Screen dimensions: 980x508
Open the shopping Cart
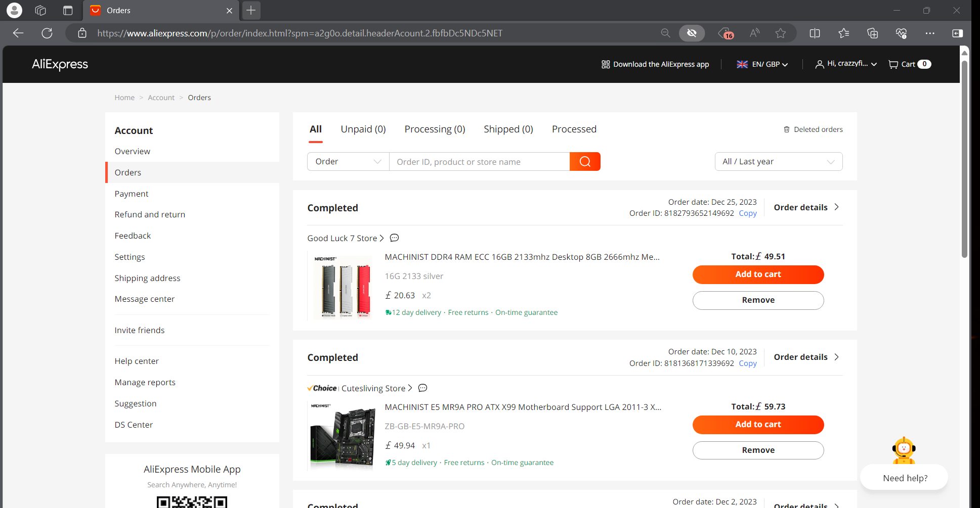pos(910,64)
